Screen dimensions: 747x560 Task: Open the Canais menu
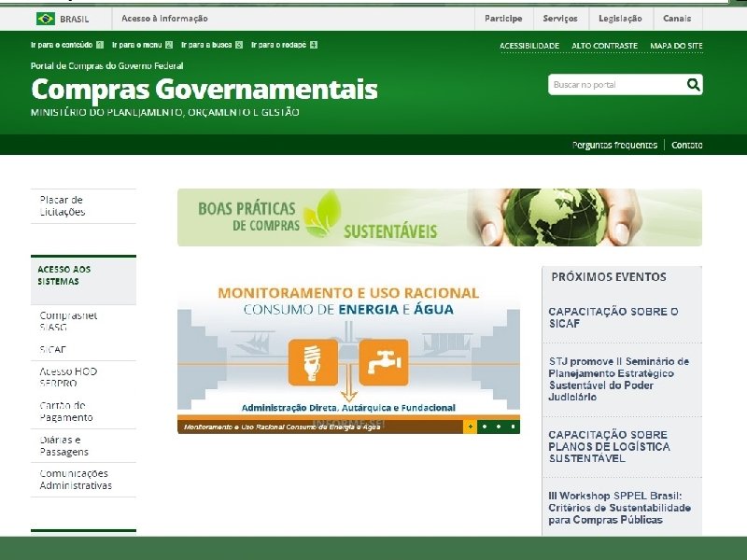(x=677, y=19)
